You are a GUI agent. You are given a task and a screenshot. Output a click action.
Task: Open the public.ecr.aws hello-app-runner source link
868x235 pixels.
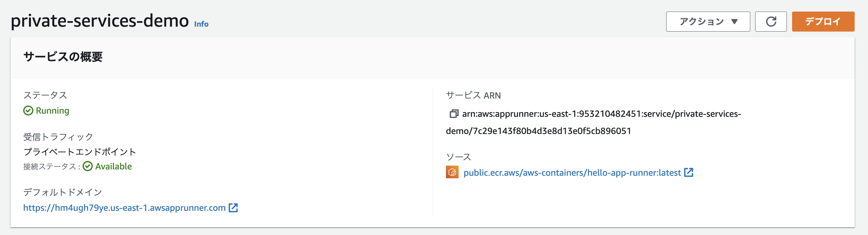[x=572, y=173]
